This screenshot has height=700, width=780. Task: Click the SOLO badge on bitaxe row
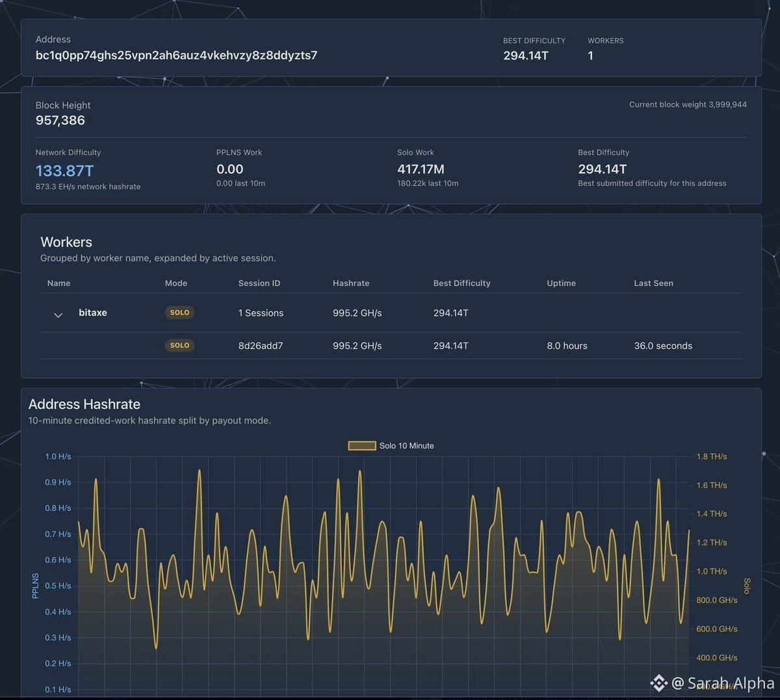coord(179,313)
